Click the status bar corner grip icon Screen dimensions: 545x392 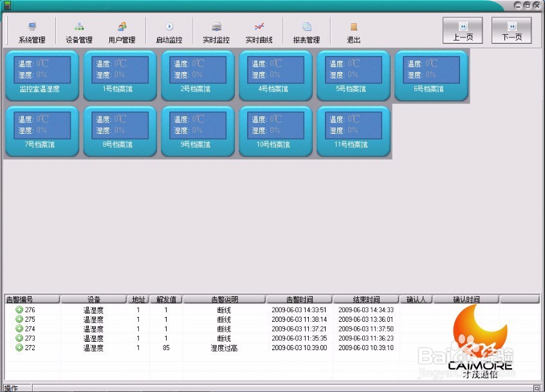[537, 387]
